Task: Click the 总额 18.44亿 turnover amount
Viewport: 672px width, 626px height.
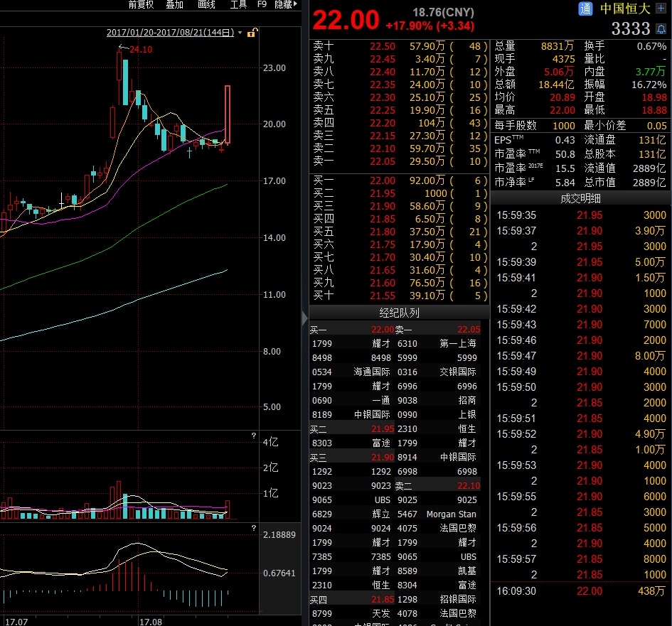Action: [x=556, y=85]
